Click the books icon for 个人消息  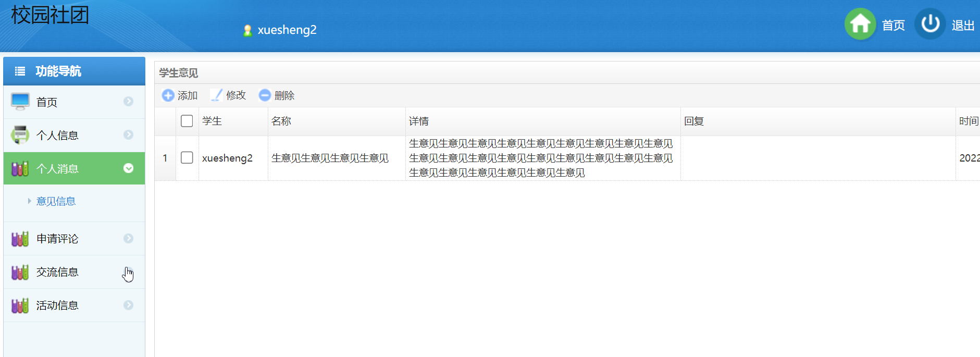coord(20,168)
